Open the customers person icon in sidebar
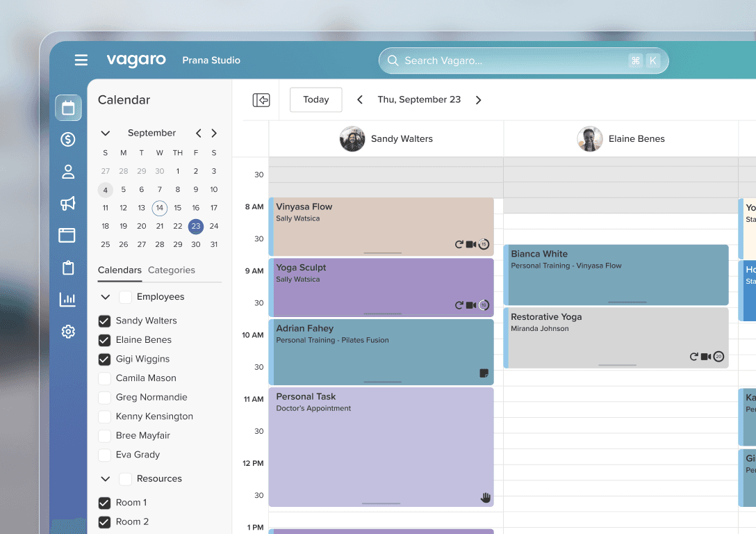The image size is (756, 534). coord(68,172)
